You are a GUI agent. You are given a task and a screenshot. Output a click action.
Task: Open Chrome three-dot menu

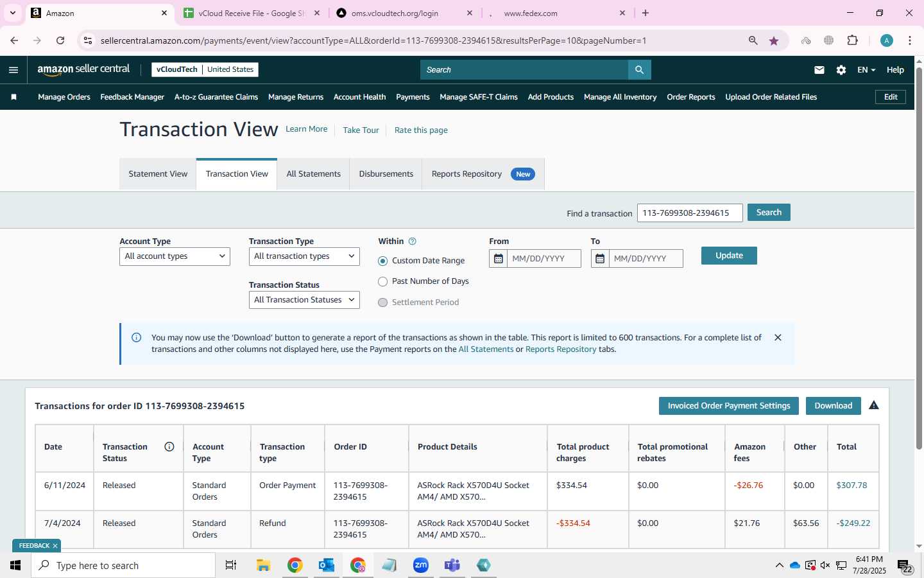[x=910, y=40]
